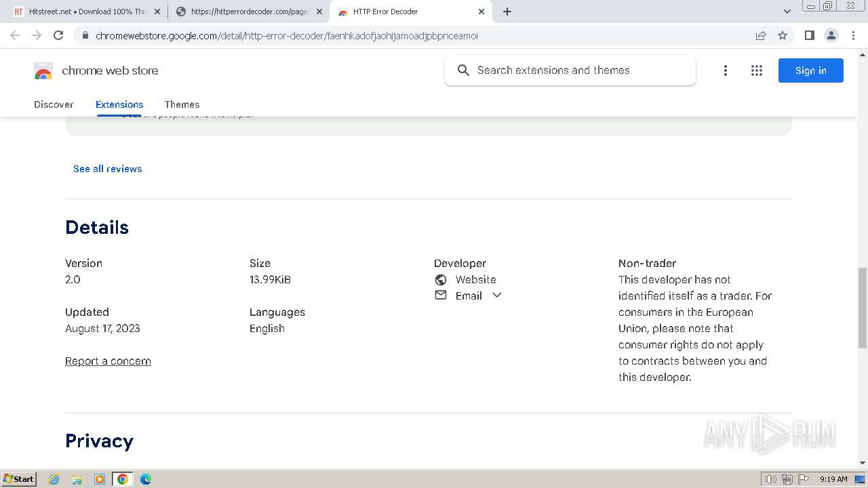
Task: Open File Explorer from the taskbar
Action: pos(77,479)
